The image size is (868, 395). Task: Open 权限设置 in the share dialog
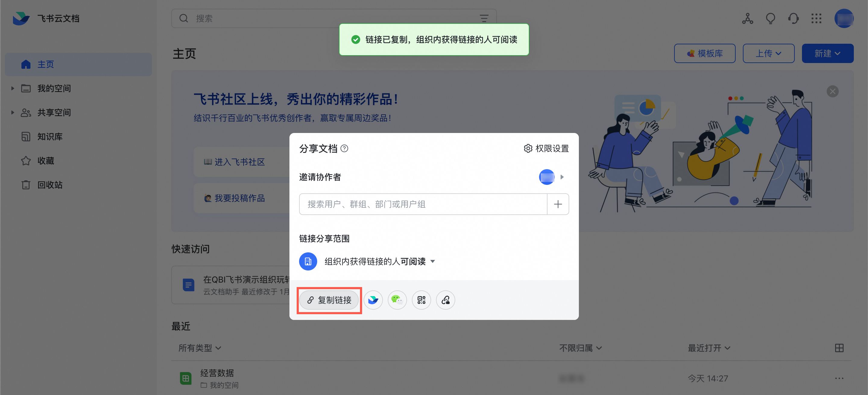(546, 148)
